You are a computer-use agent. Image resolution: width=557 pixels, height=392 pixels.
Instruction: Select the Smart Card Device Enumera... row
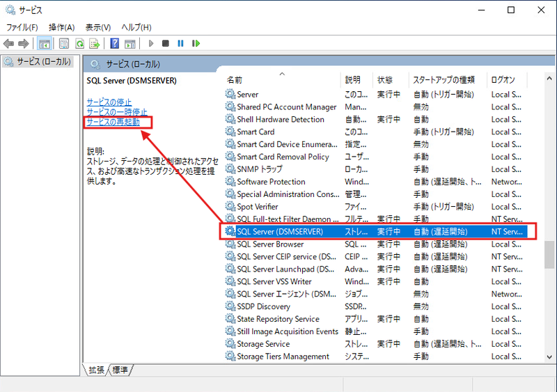click(376, 144)
